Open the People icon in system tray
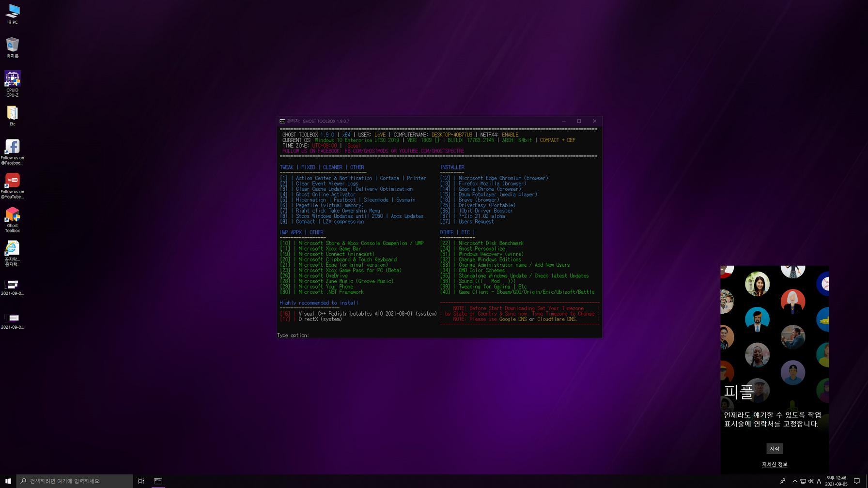 783,481
